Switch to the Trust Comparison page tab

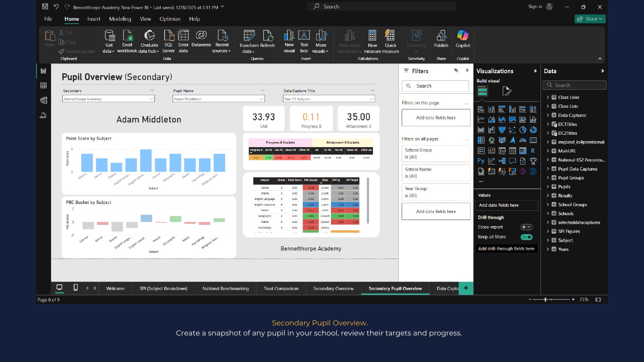[281, 288]
